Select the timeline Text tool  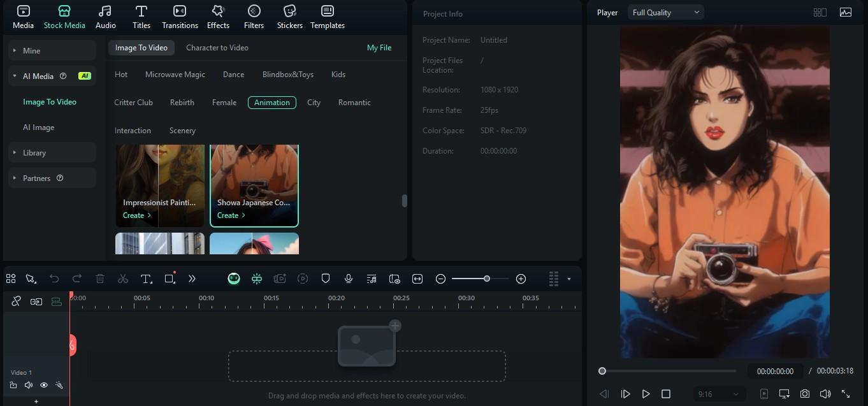point(146,279)
